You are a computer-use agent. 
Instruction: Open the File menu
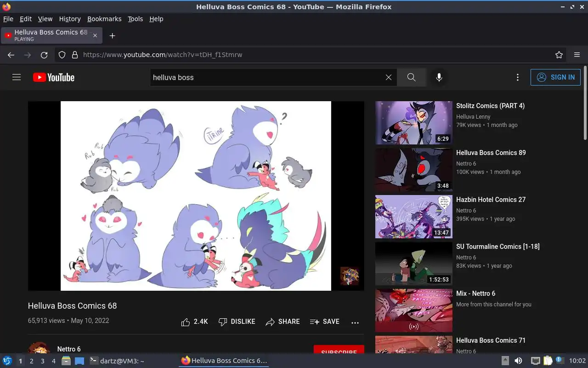8,19
